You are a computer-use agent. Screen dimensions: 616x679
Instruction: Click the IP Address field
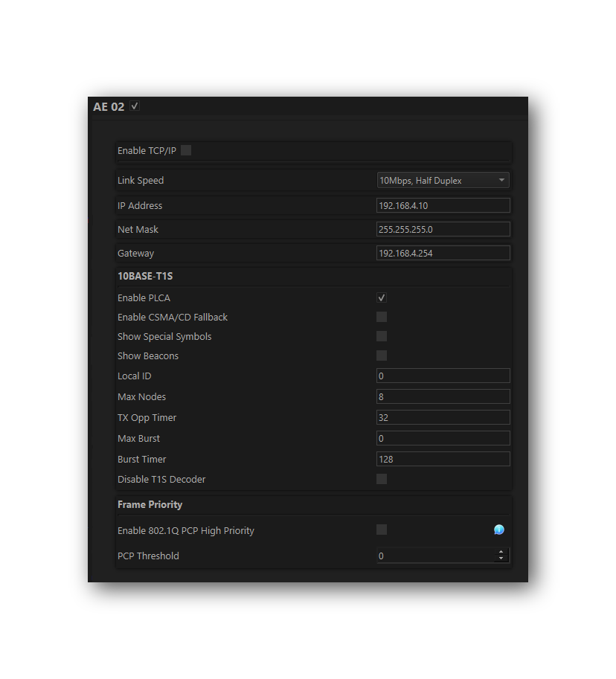tap(443, 205)
